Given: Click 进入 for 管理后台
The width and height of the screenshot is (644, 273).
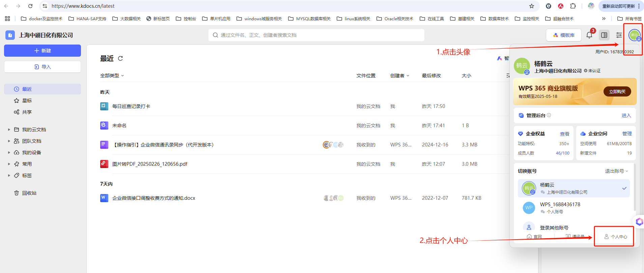Looking at the screenshot, I should pos(626,115).
